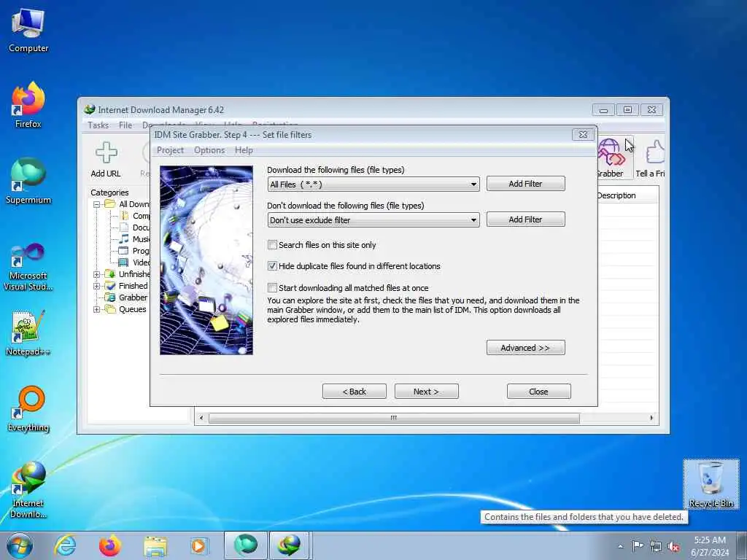Click the Advanced >> button
Image resolution: width=747 pixels, height=560 pixels.
[x=525, y=348]
